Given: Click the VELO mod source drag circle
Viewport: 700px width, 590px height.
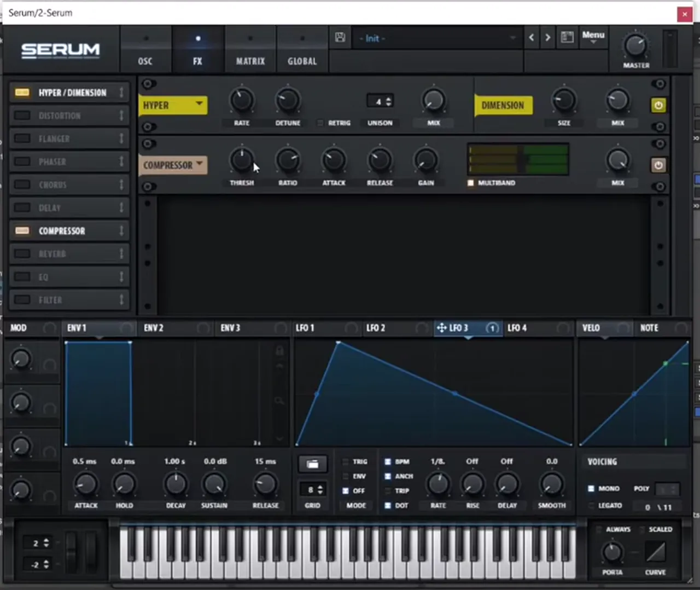Looking at the screenshot, I should [623, 328].
